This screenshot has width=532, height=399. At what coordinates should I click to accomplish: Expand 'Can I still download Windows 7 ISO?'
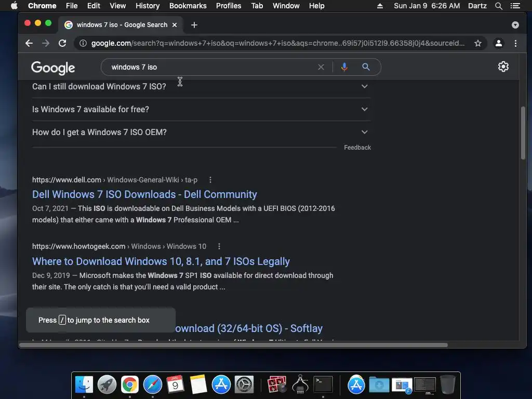[x=201, y=87]
